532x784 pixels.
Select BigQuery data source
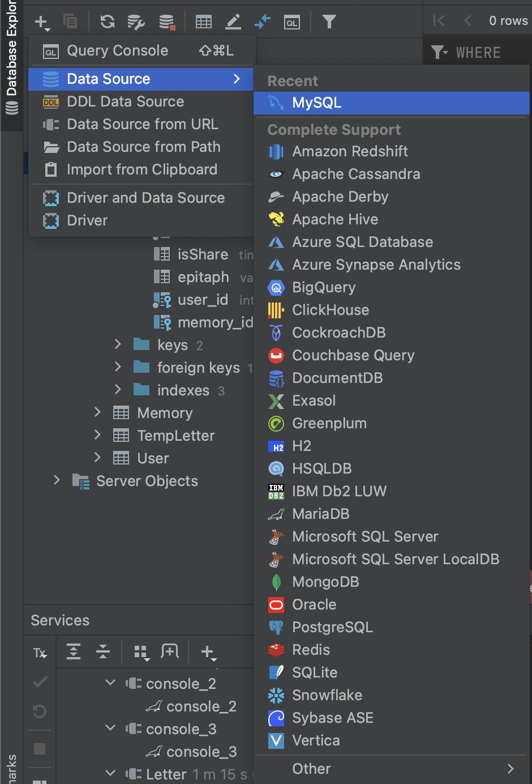pos(392,287)
